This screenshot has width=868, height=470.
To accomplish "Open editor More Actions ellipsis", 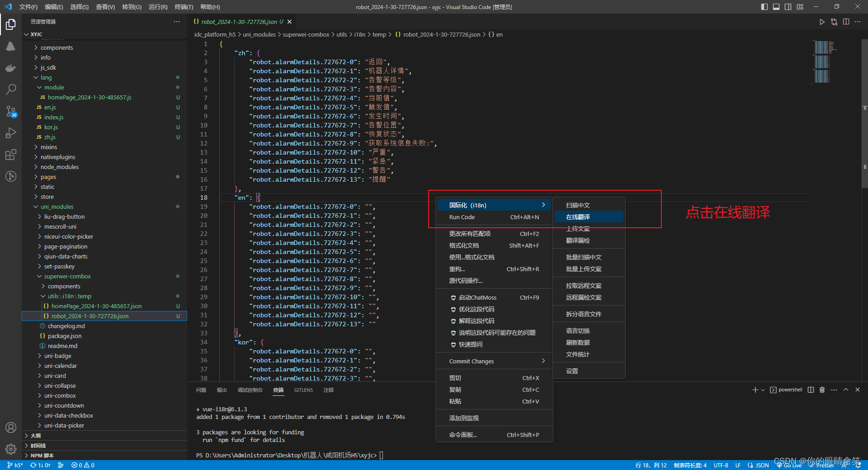I will click(858, 22).
